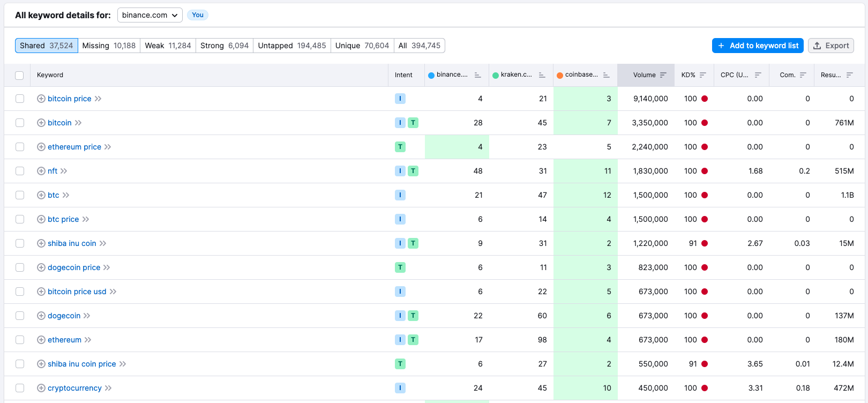Open the binance.com domain dropdown

coord(150,15)
